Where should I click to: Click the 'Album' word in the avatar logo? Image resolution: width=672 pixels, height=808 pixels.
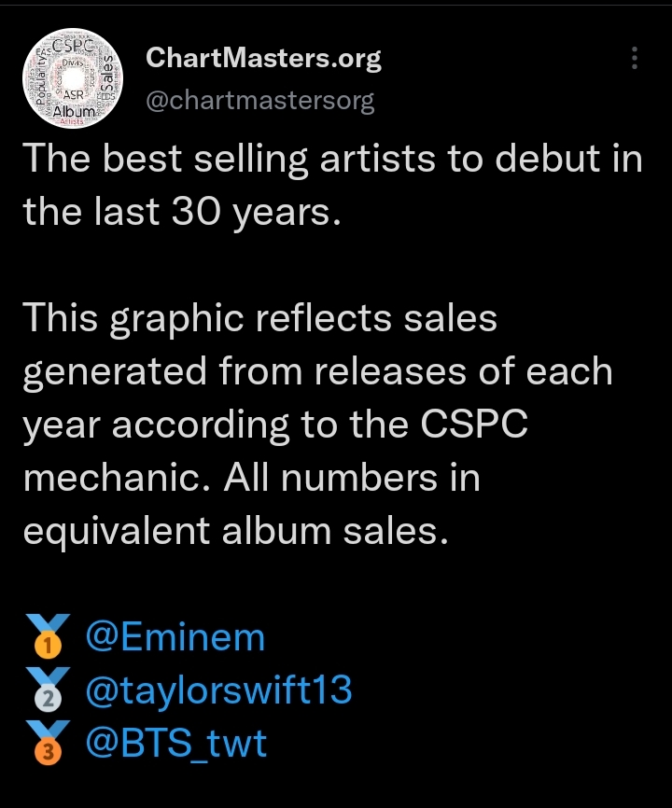coord(75,111)
